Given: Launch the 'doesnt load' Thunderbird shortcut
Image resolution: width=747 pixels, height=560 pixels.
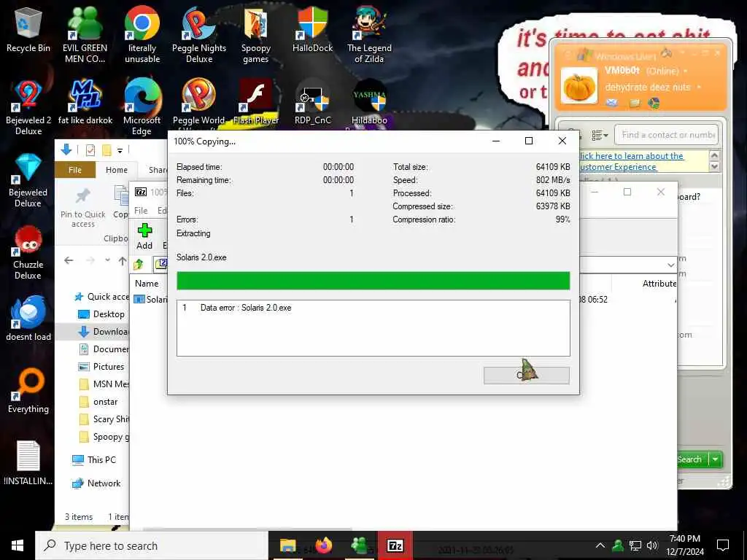Looking at the screenshot, I should 28,318.
